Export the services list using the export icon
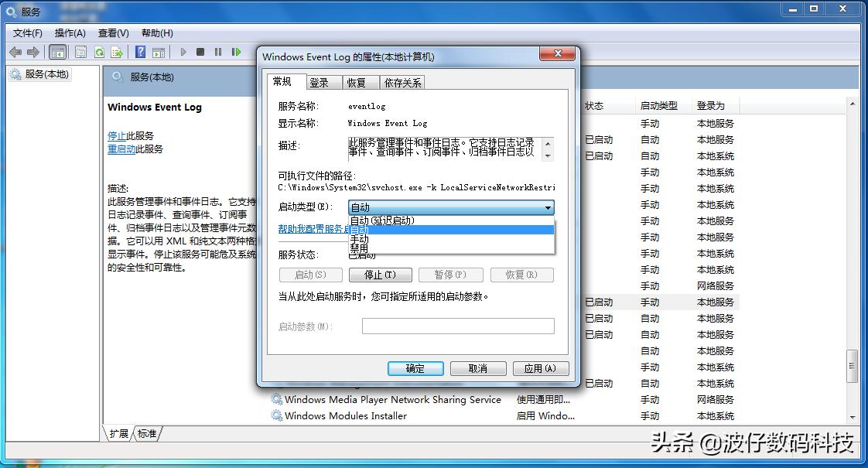This screenshot has width=868, height=468. 117,52
